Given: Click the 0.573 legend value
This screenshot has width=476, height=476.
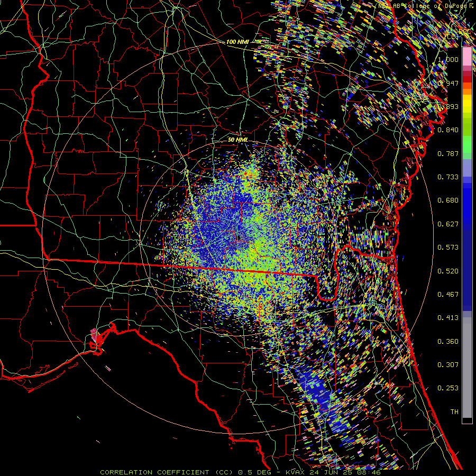Looking at the screenshot, I should click(448, 248).
